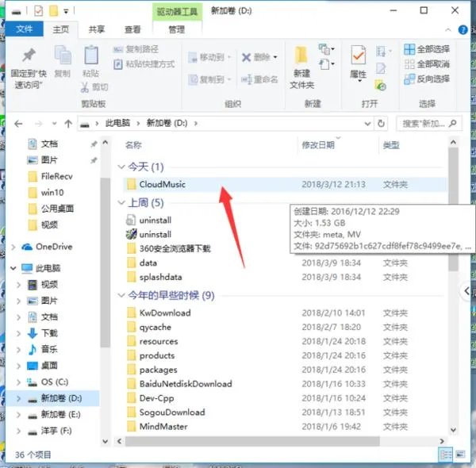Click the Drive Tools (驱动器工具) tab header

[x=177, y=12]
